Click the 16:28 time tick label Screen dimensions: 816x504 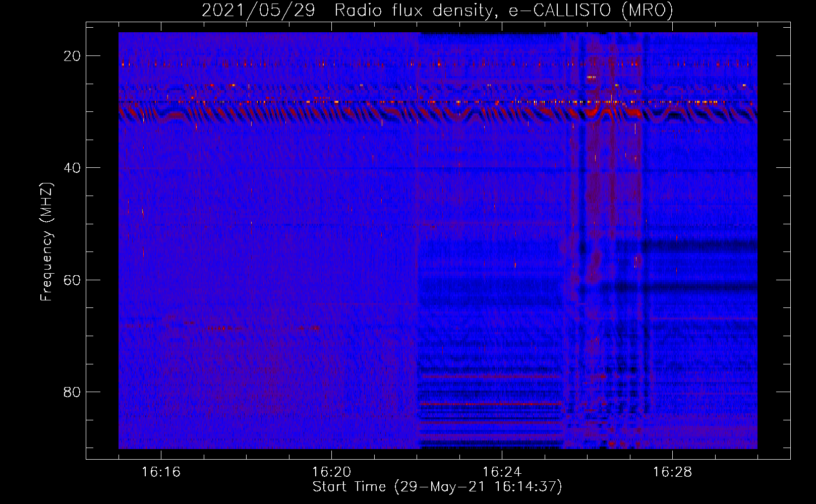click(672, 472)
